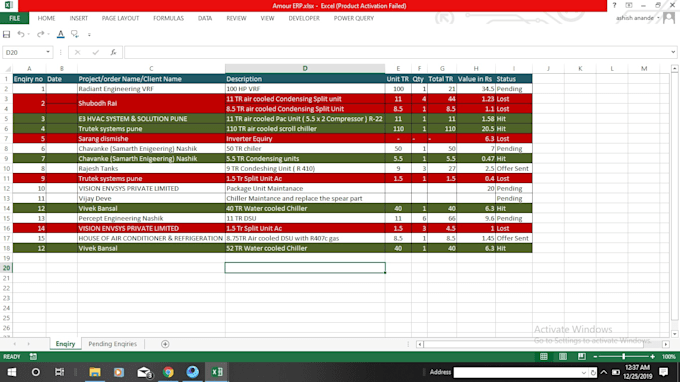
Task: Customize Quick Access Toolbar dropdown
Action: tap(89, 35)
